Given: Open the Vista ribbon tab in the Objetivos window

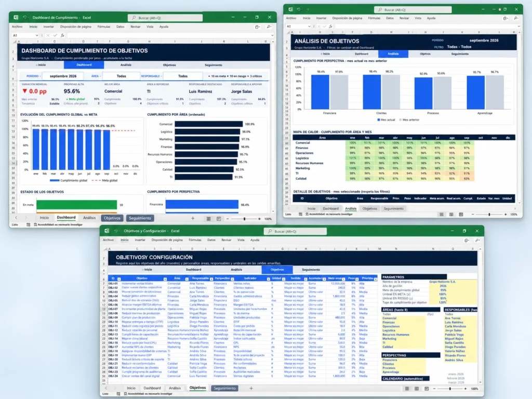Looking at the screenshot, I should 241,240.
